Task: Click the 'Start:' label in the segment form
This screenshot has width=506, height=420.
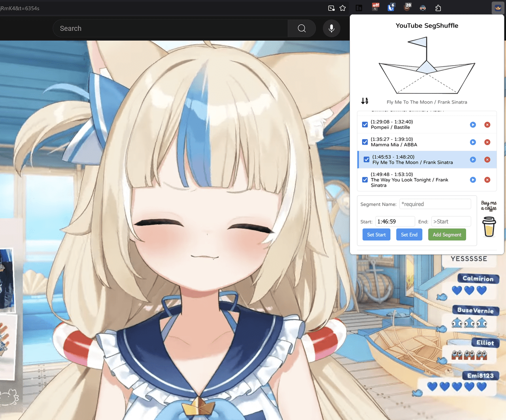Action: click(x=366, y=222)
